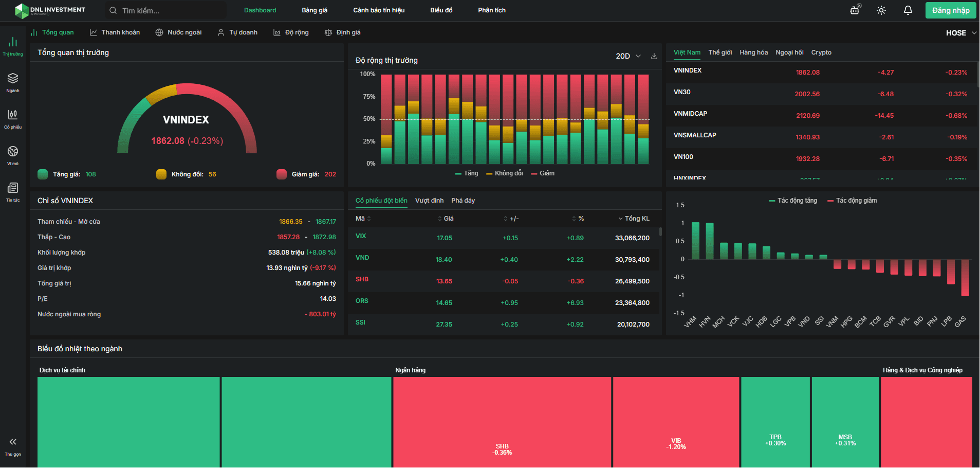980x468 pixels.
Task: Click the green Tăng giá swatch
Action: point(43,174)
